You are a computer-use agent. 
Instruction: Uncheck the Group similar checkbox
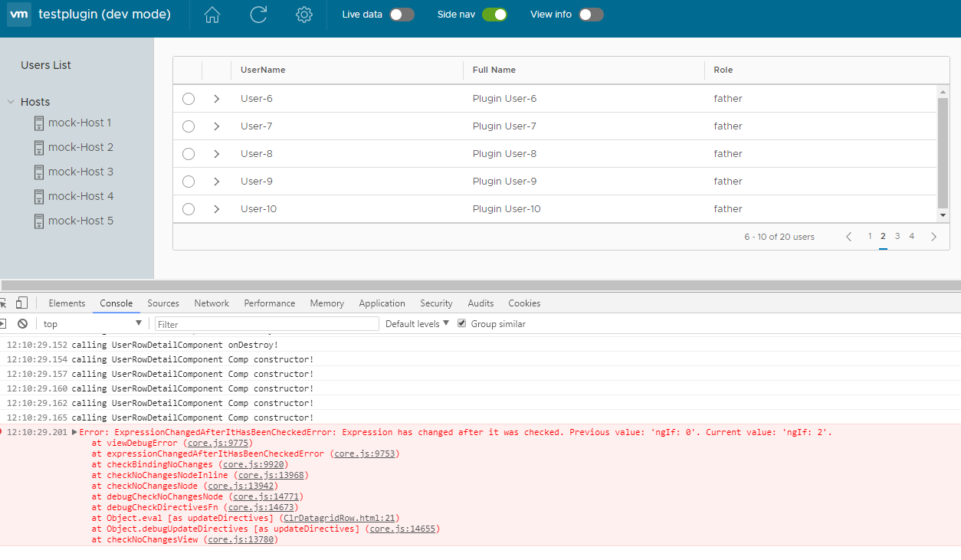pos(461,323)
